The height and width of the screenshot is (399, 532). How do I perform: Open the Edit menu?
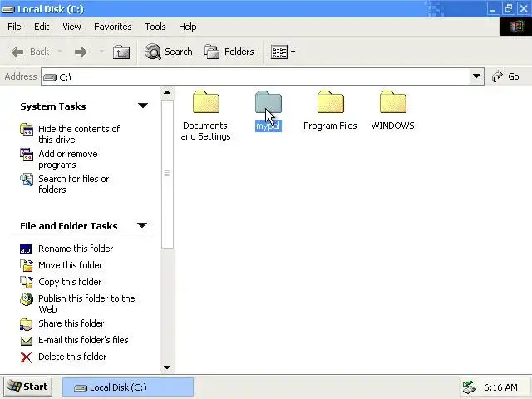[42, 27]
